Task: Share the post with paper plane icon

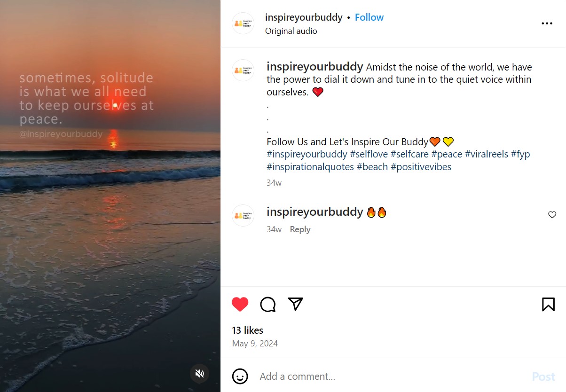Action: 295,304
